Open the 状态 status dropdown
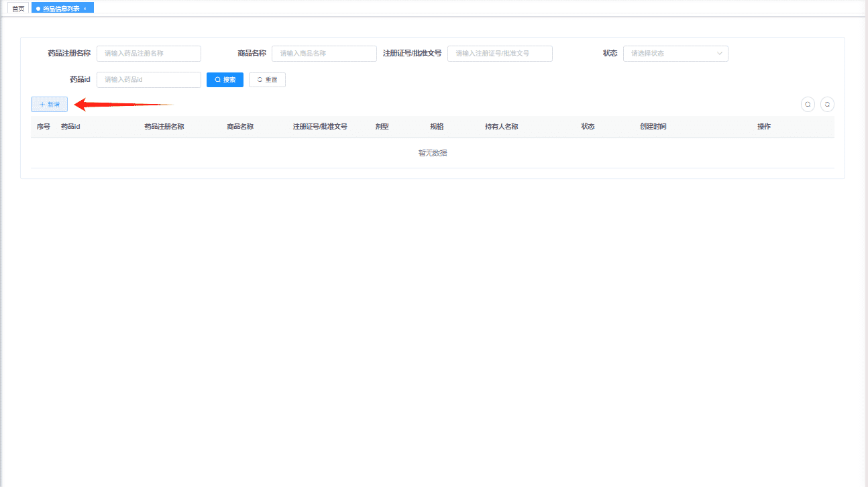868x487 pixels. tap(675, 54)
